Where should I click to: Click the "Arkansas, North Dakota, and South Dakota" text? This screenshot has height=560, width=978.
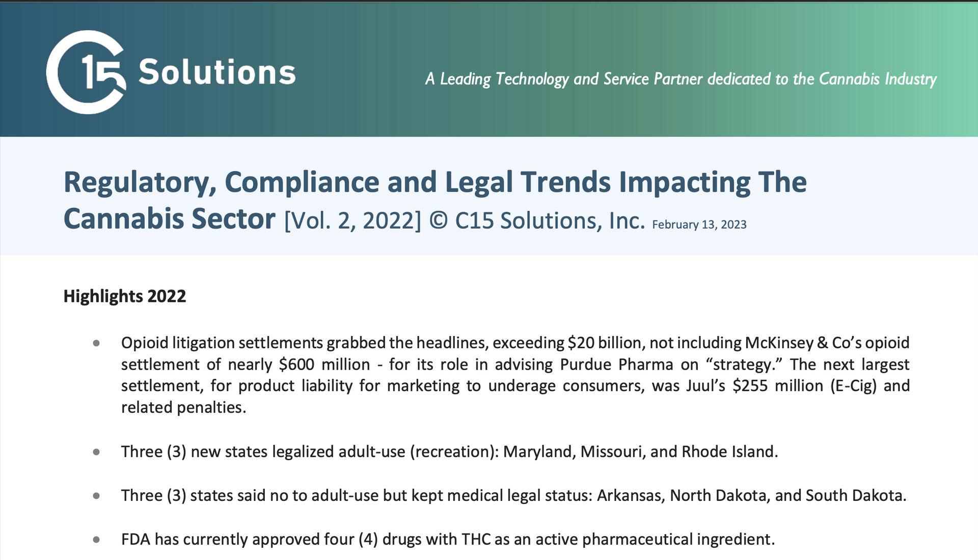pos(751,495)
